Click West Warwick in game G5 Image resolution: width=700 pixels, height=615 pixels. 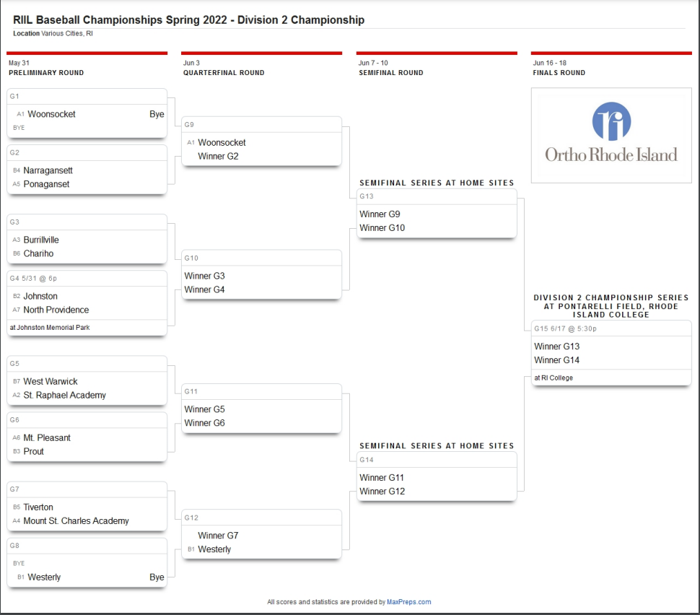(51, 381)
